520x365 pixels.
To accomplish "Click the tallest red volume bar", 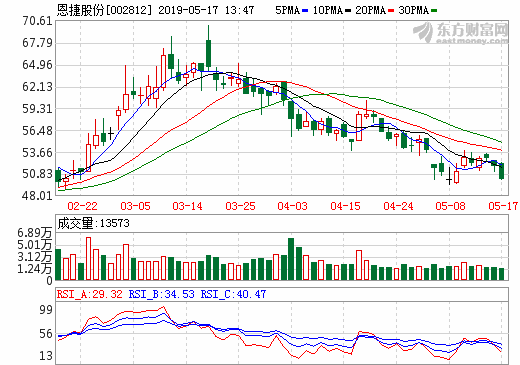I will pos(88,259).
